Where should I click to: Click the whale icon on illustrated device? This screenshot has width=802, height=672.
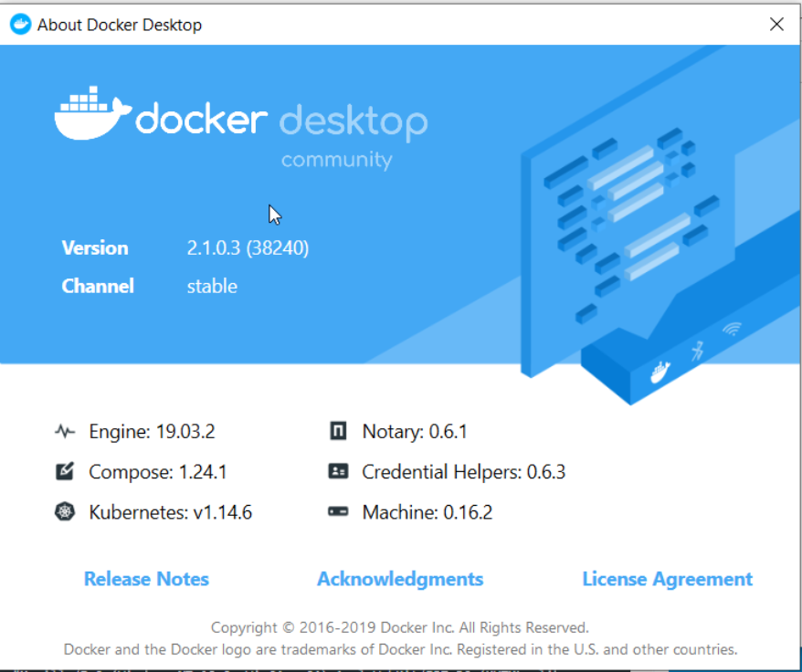(x=660, y=371)
